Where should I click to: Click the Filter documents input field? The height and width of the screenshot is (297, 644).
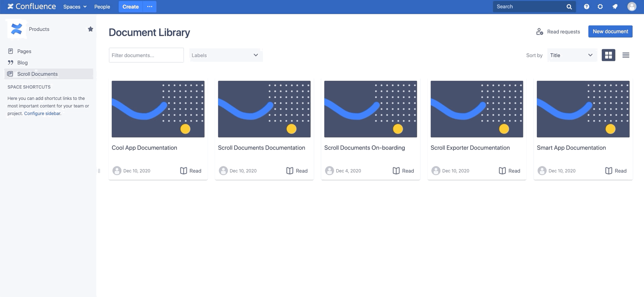tap(146, 55)
